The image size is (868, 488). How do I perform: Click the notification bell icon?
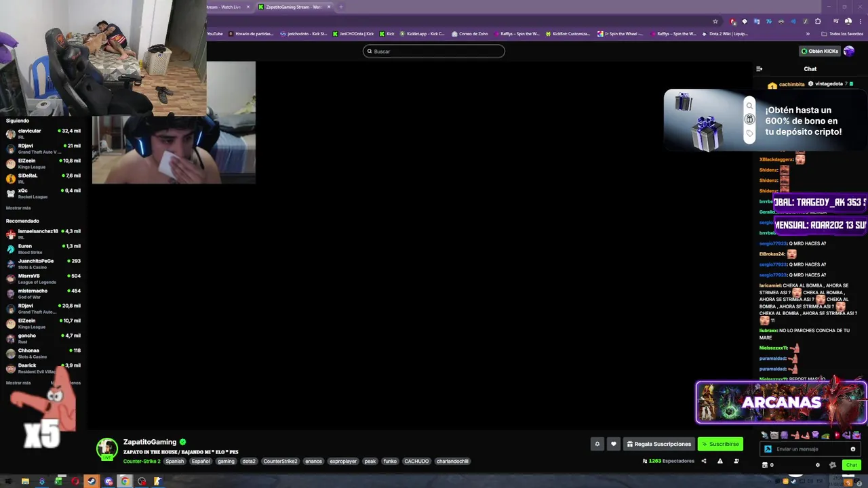tap(597, 444)
